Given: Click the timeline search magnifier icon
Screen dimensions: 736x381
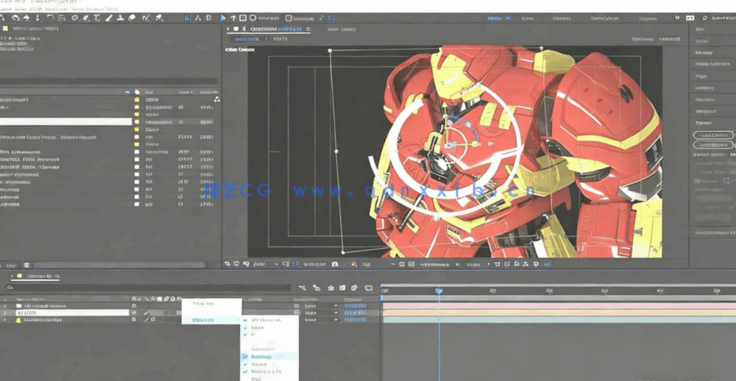Looking at the screenshot, I should (10, 287).
